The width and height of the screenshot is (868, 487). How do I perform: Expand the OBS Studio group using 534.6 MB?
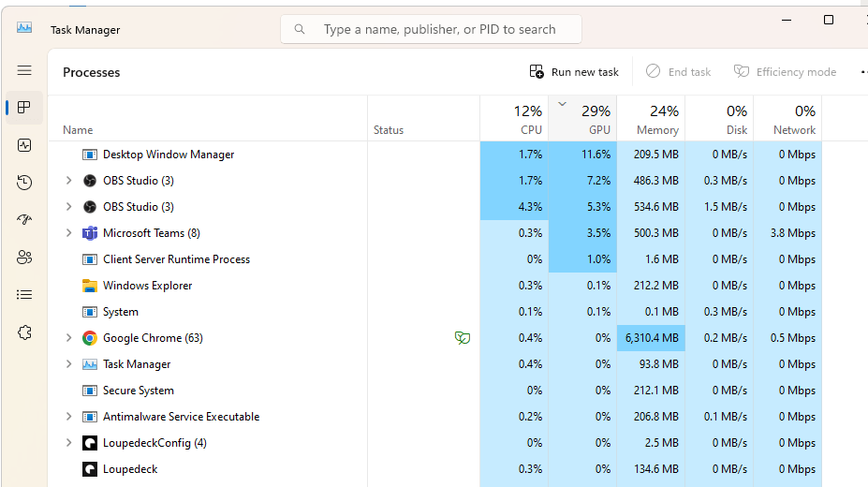pos(68,206)
